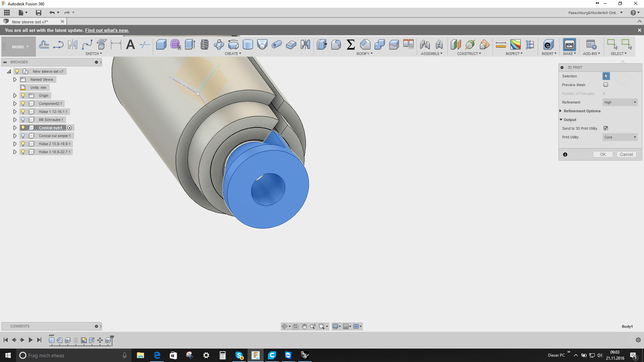Image resolution: width=644 pixels, height=362 pixels.
Task: Uncheck Send to 3D Print Utility
Action: point(606,128)
